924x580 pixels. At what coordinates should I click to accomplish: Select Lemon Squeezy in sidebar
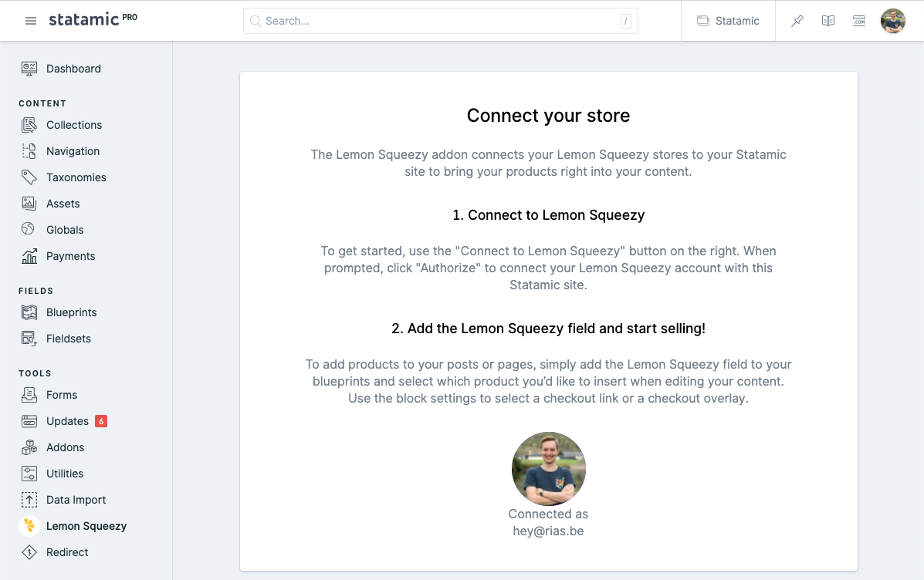[x=86, y=527]
